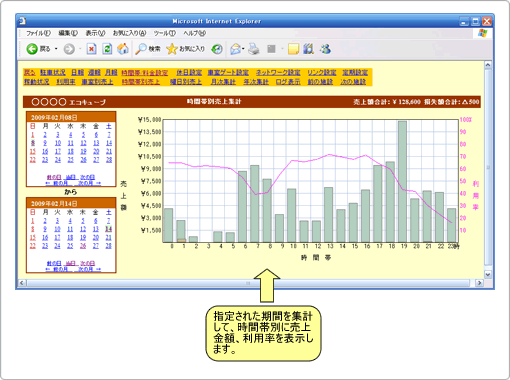
Task: Click the Refresh page icon
Action: (x=107, y=49)
